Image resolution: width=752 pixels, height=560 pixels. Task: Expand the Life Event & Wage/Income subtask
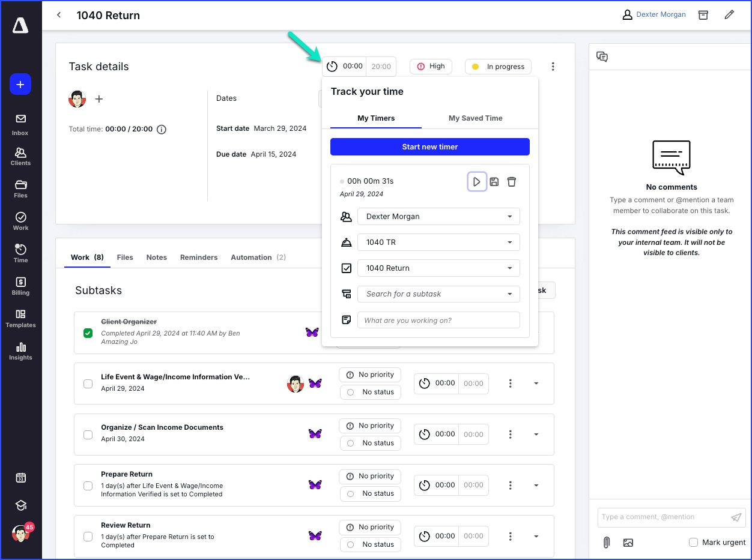coord(536,384)
